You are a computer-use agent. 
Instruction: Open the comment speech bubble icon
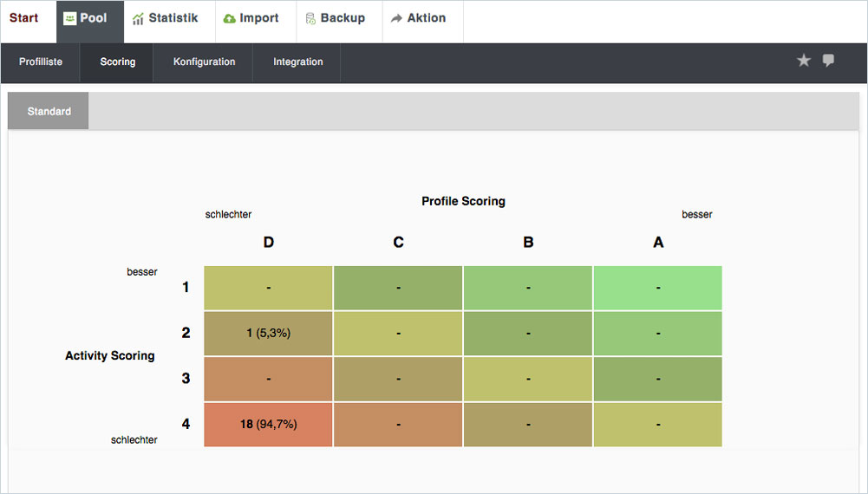(828, 61)
